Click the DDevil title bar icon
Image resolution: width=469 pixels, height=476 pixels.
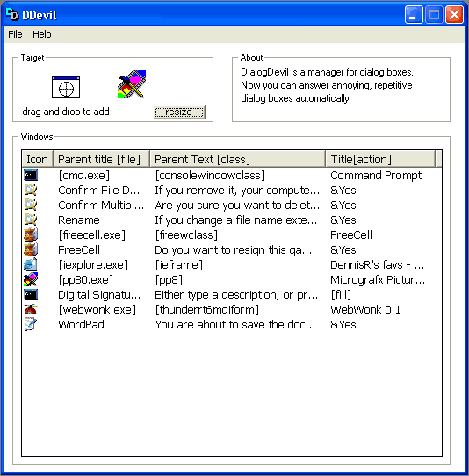tap(12, 14)
